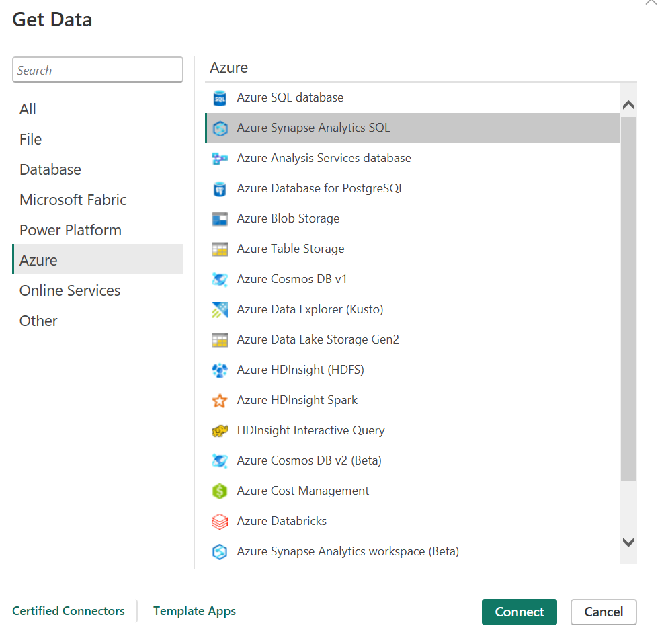
Task: Select the "Azure SQL database" connector text
Action: [x=290, y=98]
